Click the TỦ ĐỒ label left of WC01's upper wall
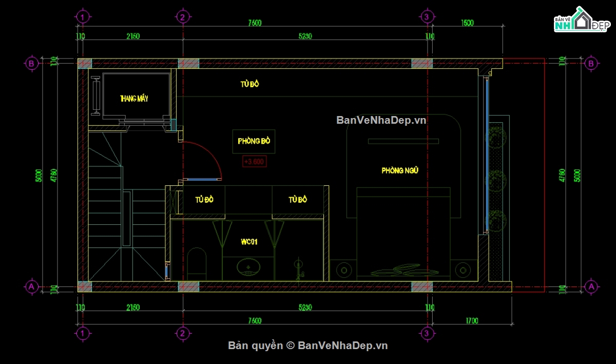The image size is (616, 364). coord(204,199)
